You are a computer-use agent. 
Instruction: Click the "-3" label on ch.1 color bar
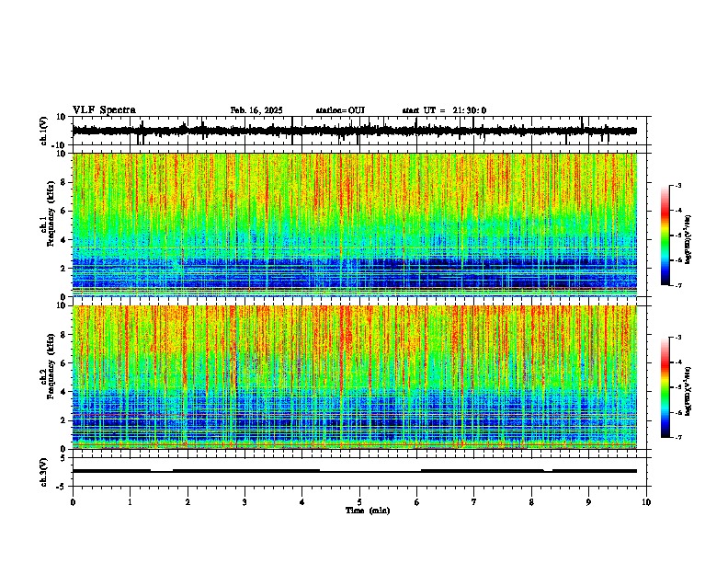pyautogui.click(x=678, y=185)
